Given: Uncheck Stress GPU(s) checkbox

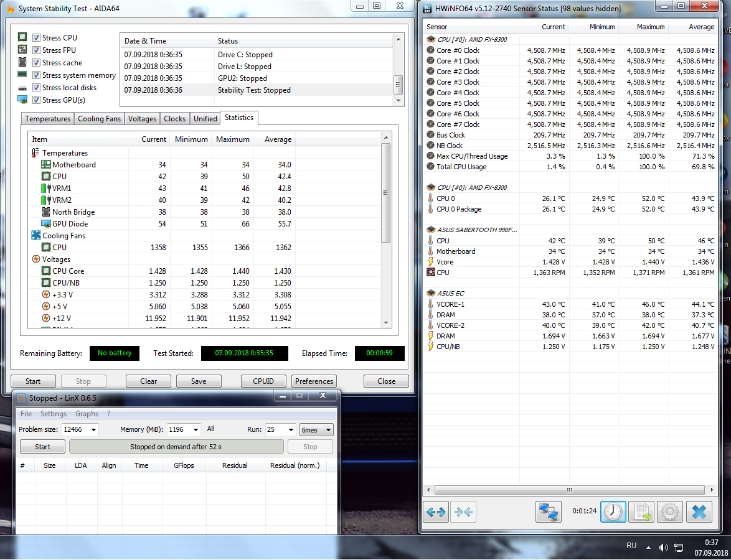Looking at the screenshot, I should tap(36, 100).
